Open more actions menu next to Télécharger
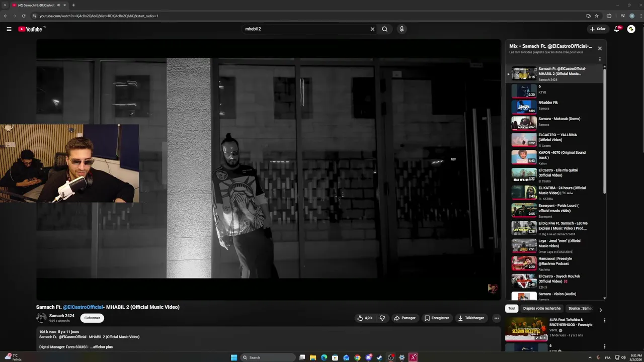The height and width of the screenshot is (362, 644). [496, 318]
